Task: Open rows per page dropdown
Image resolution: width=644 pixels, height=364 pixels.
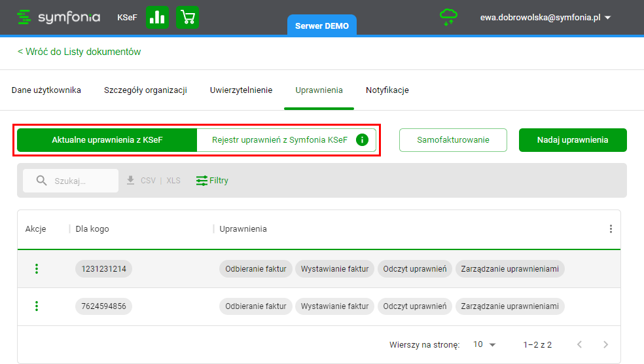Action: click(x=484, y=344)
